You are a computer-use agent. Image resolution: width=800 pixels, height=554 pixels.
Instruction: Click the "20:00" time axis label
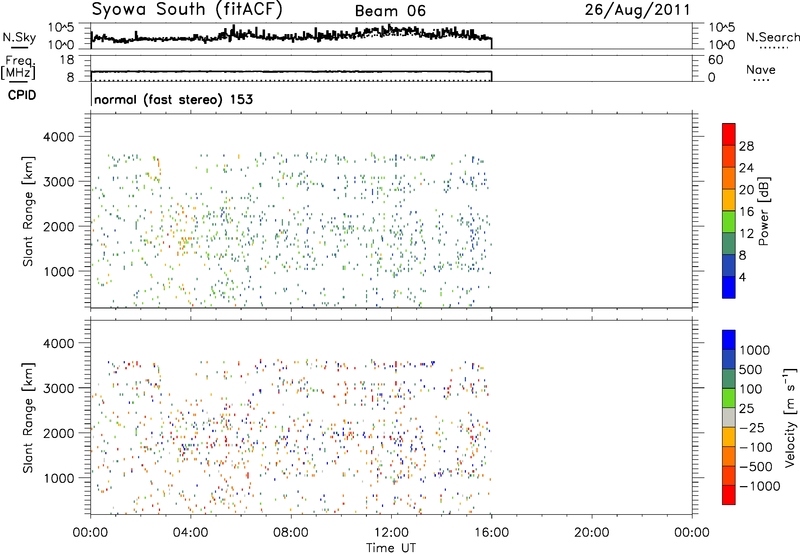(x=592, y=533)
